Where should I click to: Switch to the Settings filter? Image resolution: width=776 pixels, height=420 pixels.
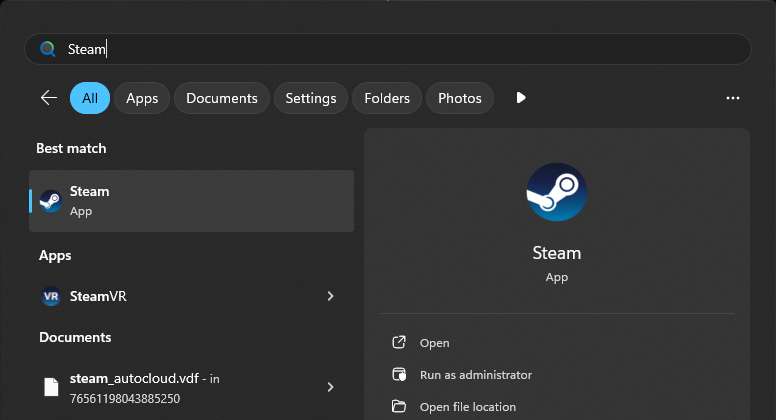point(311,98)
